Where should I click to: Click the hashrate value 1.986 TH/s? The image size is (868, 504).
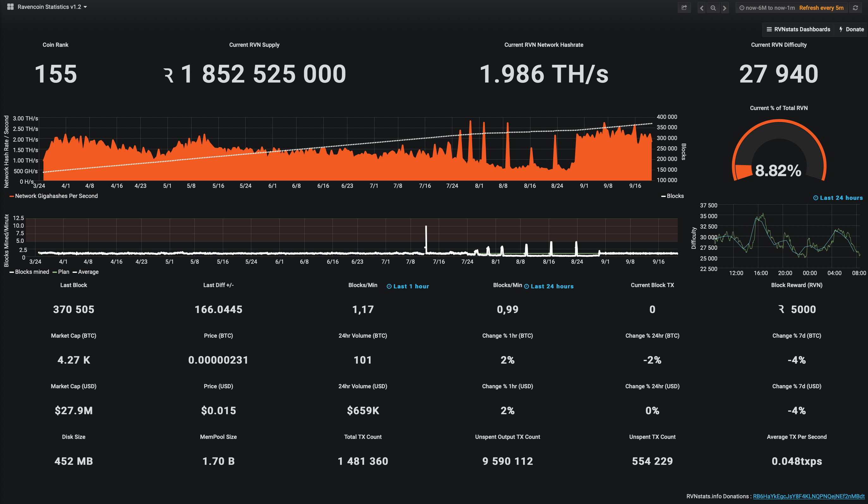544,74
